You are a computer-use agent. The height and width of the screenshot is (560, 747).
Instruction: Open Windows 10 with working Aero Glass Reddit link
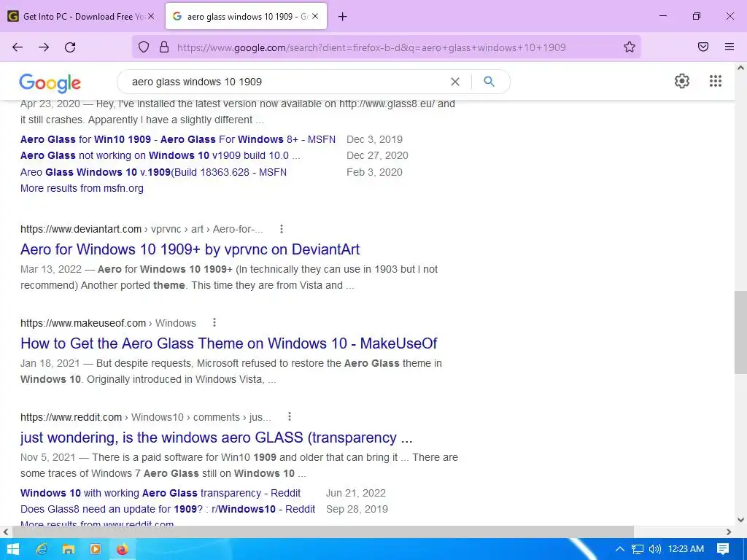[160, 494]
